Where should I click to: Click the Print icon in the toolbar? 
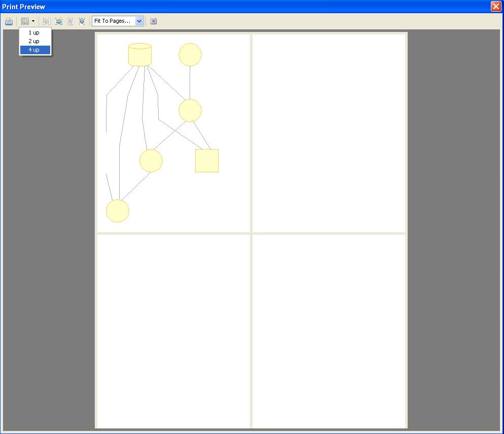pyautogui.click(x=9, y=21)
